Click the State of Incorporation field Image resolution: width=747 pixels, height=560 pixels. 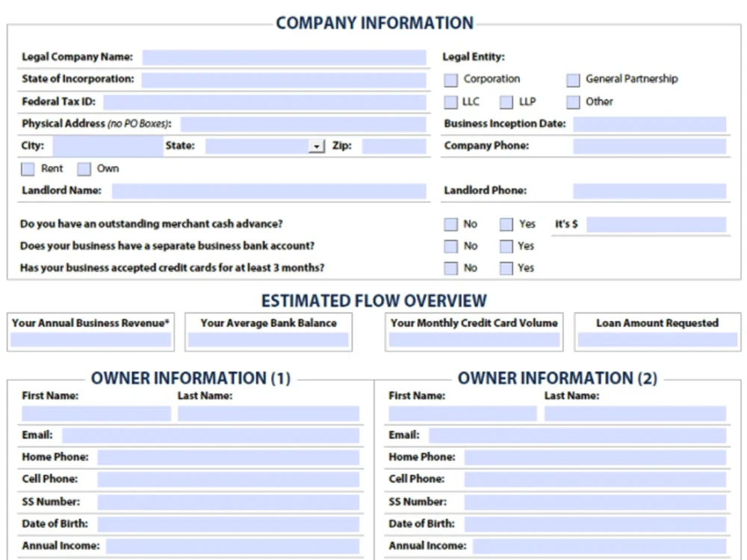[x=284, y=80]
